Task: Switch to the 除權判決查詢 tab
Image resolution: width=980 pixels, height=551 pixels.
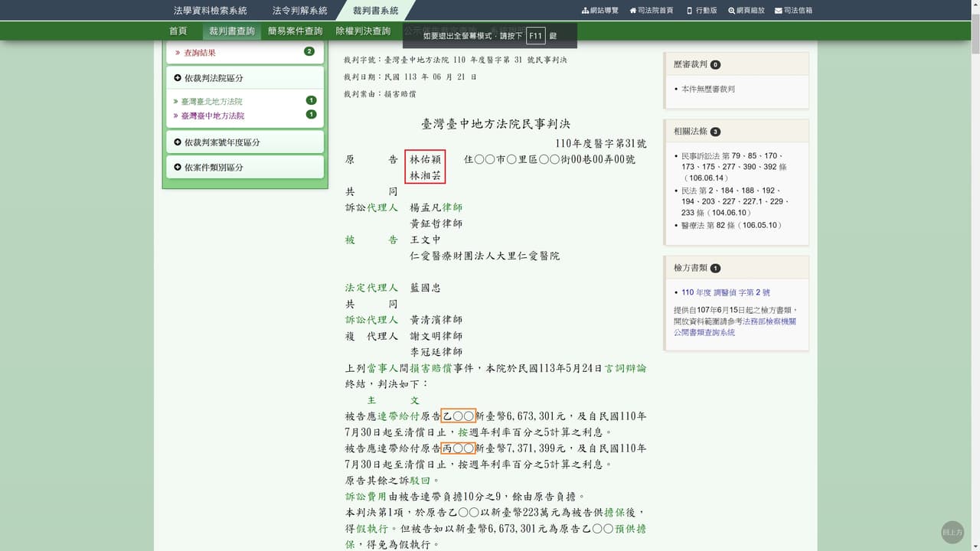Action: point(363,31)
